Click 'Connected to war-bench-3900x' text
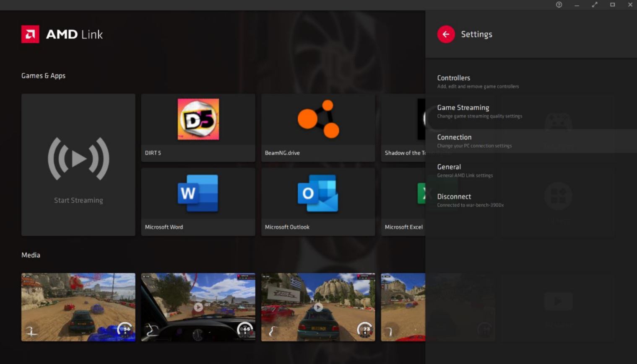 pyautogui.click(x=471, y=205)
